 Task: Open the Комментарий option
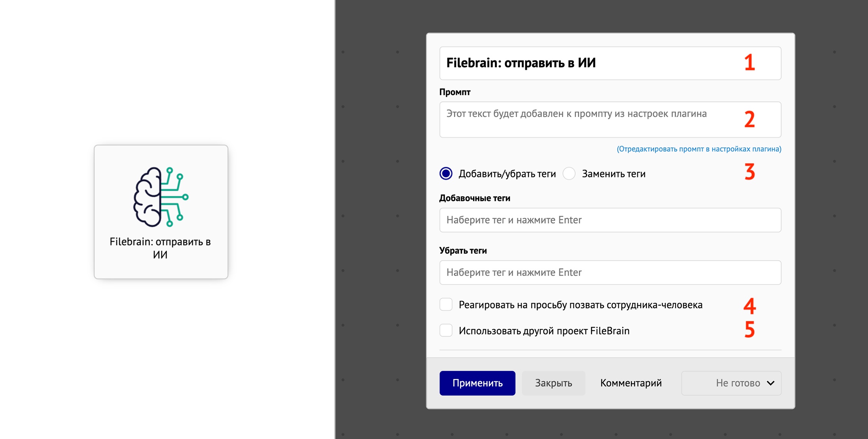(x=631, y=383)
